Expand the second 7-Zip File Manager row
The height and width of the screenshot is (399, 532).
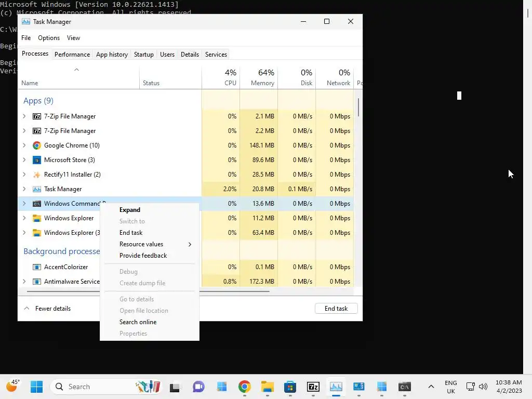24,131
